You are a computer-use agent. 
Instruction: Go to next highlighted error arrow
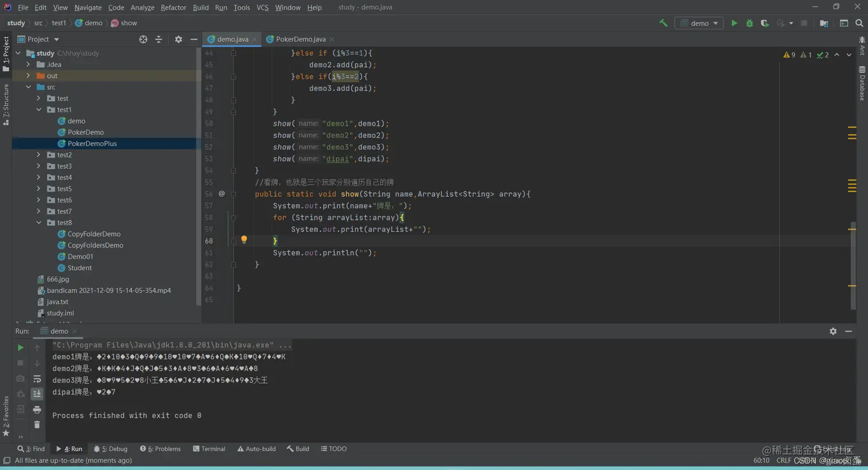(849, 55)
